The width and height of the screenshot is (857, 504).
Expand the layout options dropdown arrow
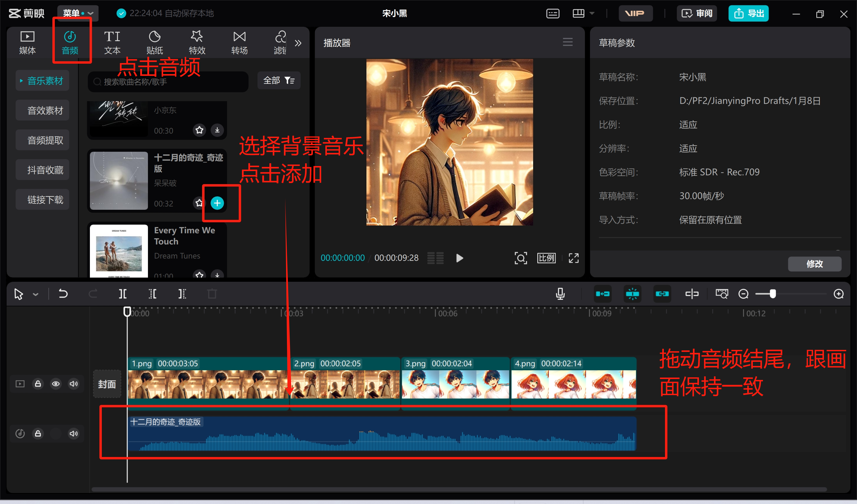coord(592,14)
